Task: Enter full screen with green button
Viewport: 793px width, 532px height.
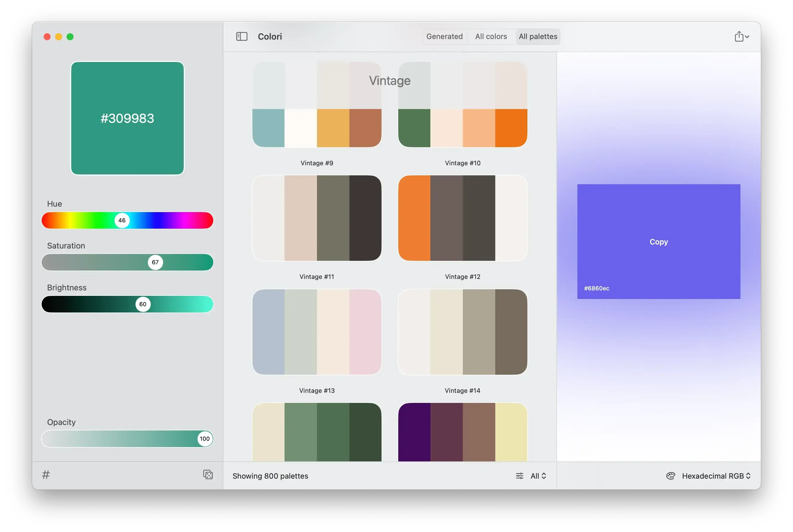Action: [70, 37]
